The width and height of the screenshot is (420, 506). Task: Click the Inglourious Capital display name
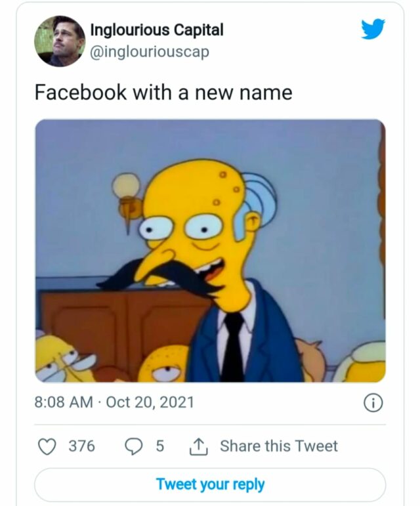pyautogui.click(x=156, y=30)
